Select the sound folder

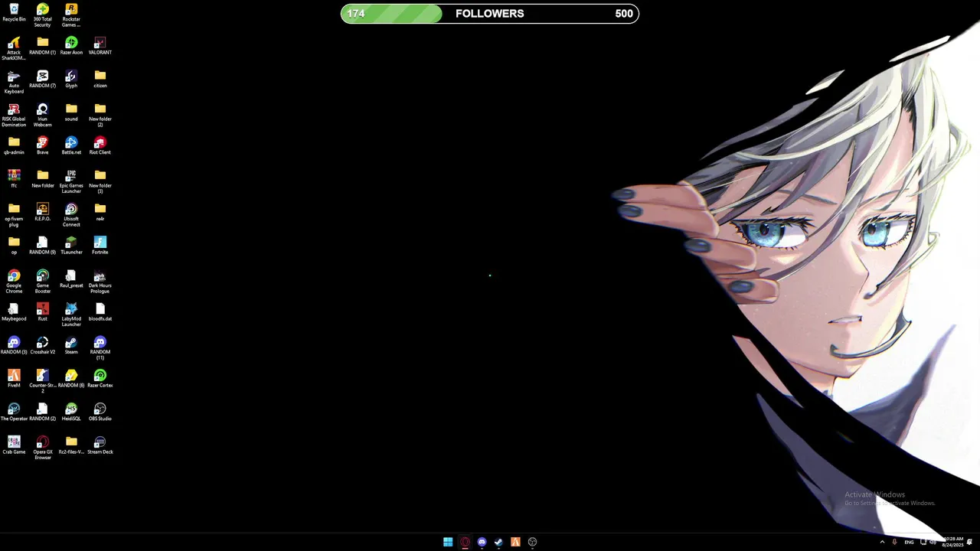(x=71, y=112)
